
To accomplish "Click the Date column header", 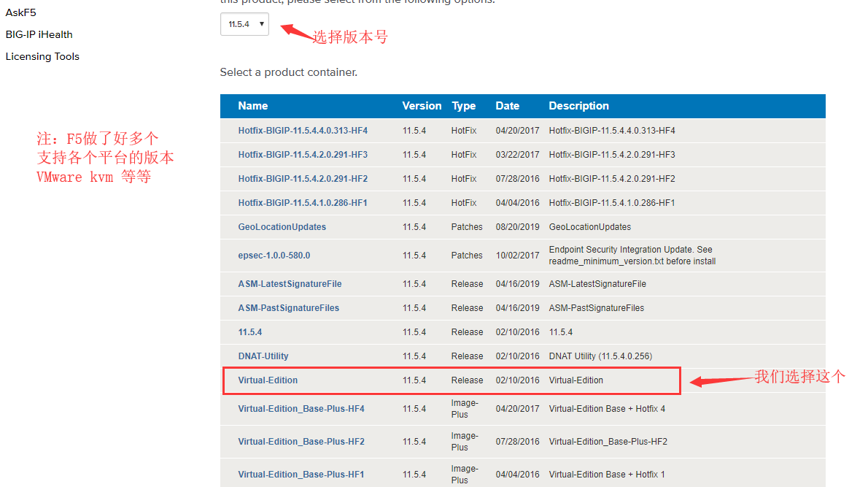I will (507, 106).
